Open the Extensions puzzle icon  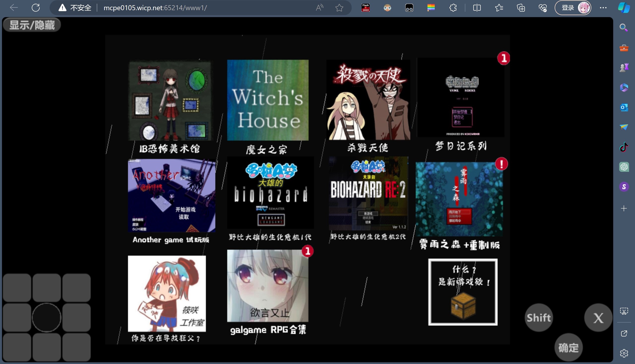coord(453,8)
